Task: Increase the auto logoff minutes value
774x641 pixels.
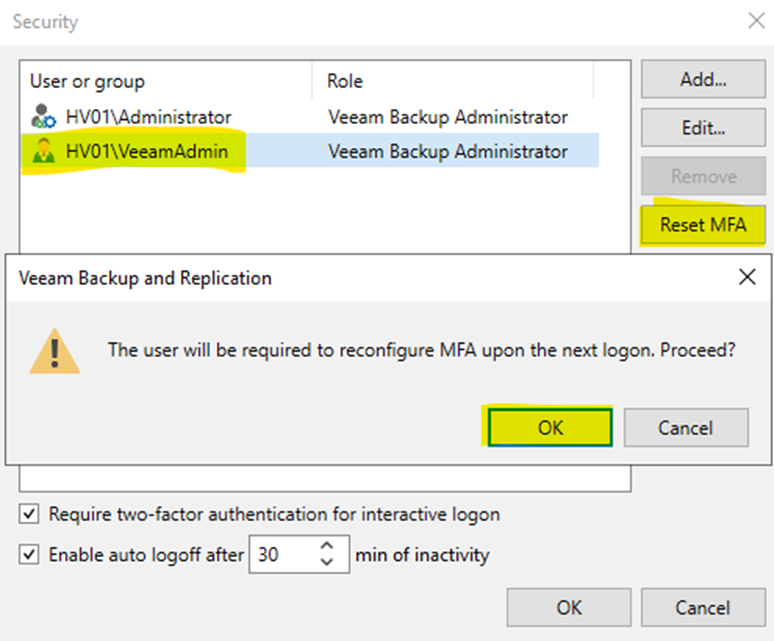Action: [327, 546]
